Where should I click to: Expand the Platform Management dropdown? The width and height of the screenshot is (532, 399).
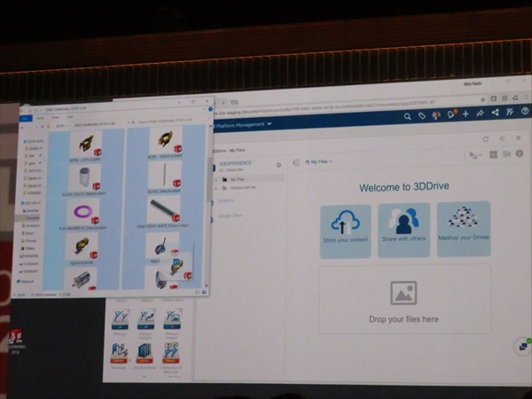[x=270, y=124]
